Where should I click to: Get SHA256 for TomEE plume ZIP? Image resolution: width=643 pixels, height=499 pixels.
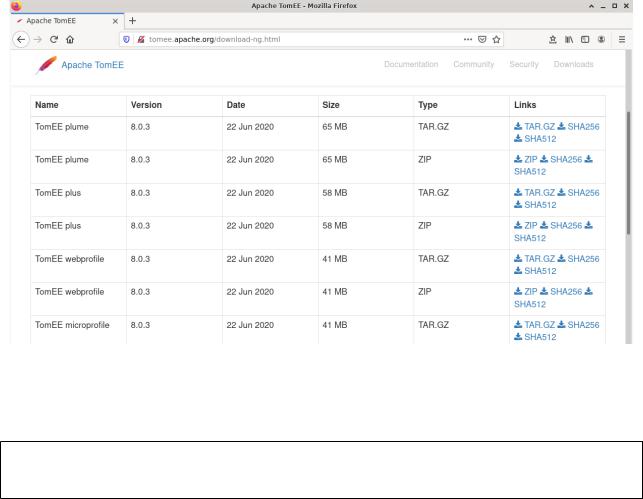tap(561, 159)
